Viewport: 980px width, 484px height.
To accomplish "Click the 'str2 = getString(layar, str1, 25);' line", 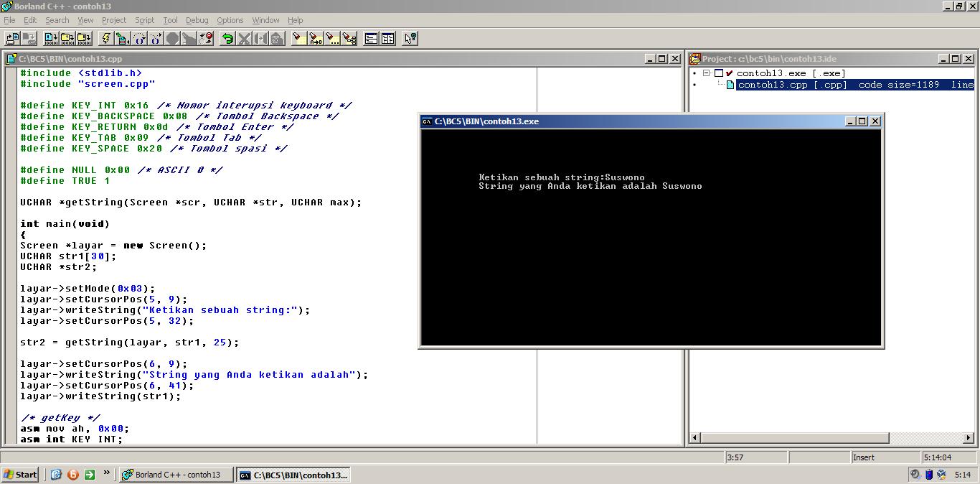I will click(x=130, y=343).
